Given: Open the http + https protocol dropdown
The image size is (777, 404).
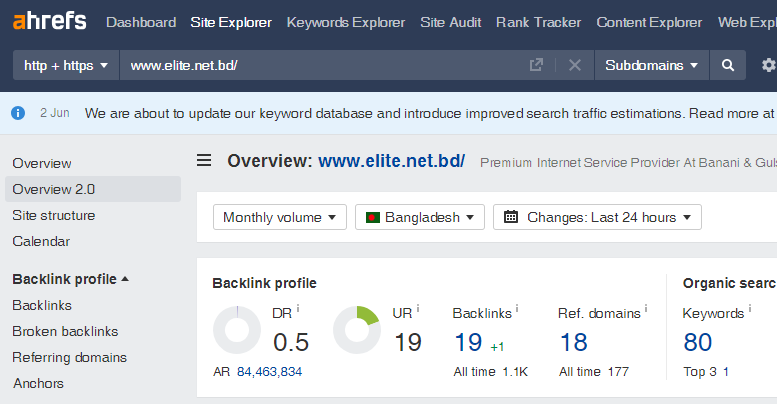Looking at the screenshot, I should (66, 65).
